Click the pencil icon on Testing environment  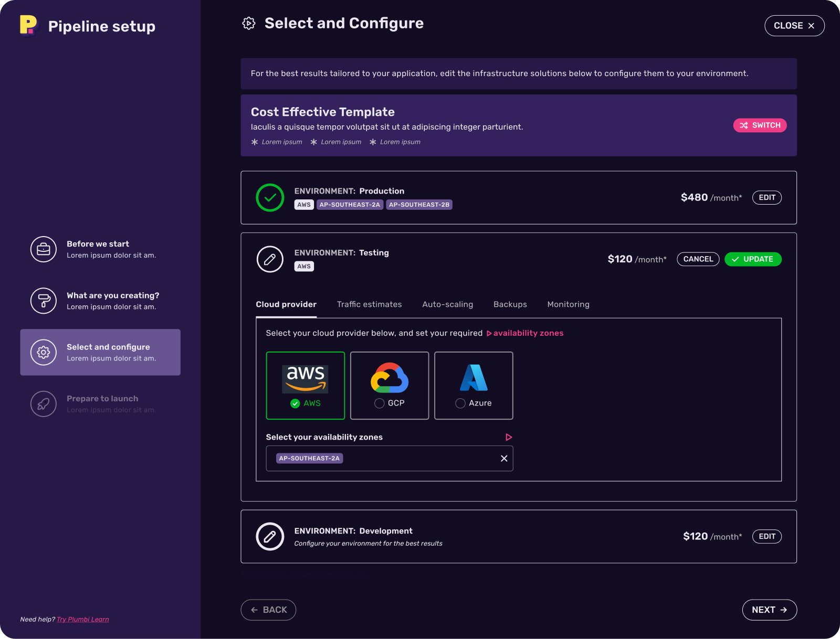(270, 259)
